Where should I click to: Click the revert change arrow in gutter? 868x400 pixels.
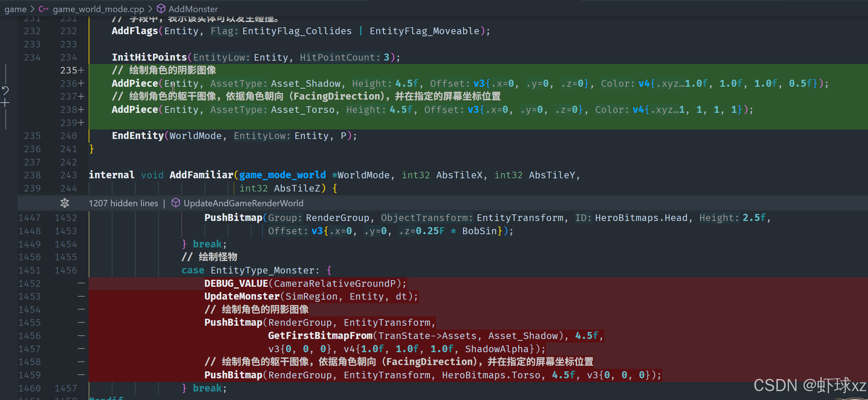[5, 90]
